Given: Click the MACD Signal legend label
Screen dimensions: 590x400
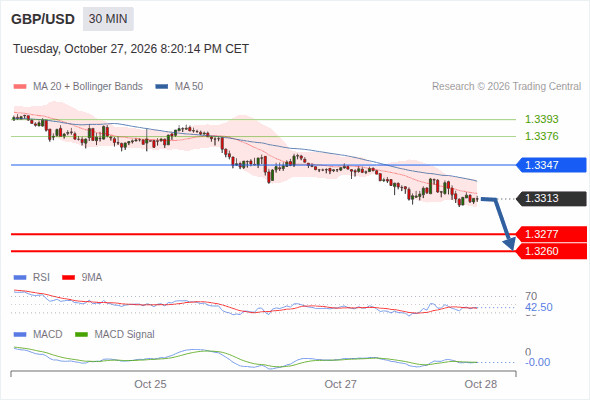Looking at the screenshot, I should [x=124, y=335].
